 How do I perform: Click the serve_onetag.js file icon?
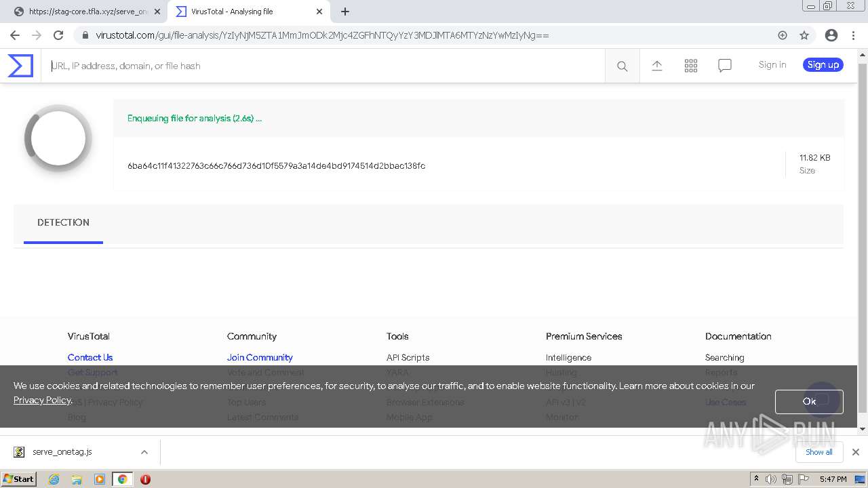point(20,452)
